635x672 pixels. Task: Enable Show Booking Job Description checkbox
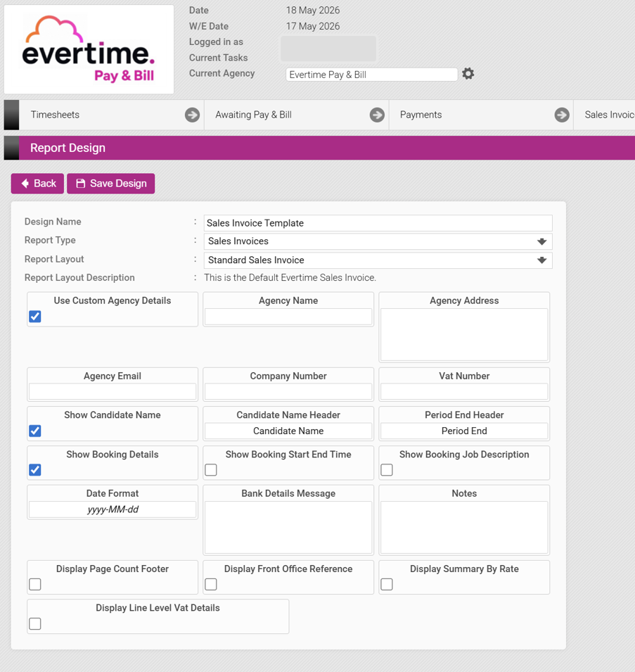[x=387, y=470]
